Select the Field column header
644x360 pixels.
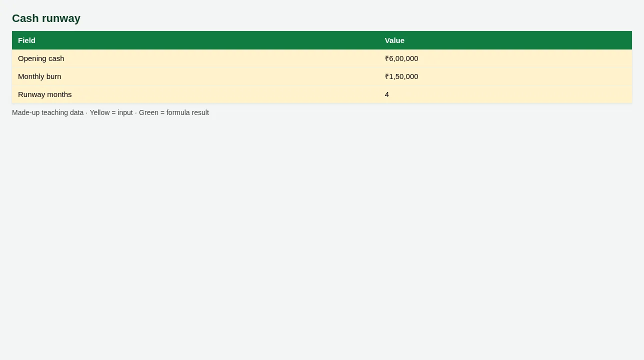tap(195, 40)
